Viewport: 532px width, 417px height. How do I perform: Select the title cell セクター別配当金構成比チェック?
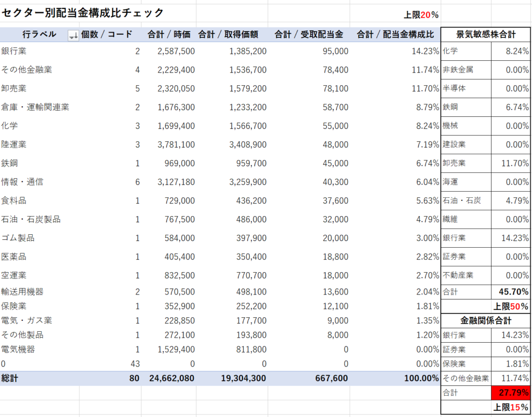click(x=82, y=13)
